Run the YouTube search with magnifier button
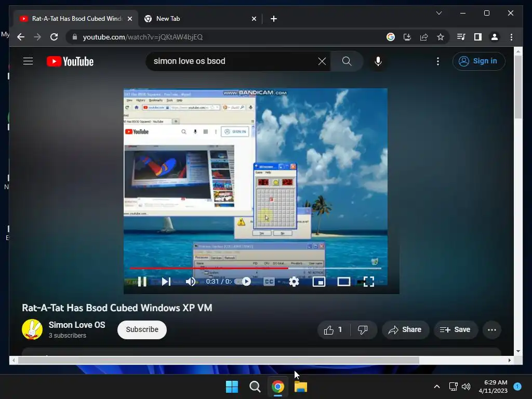The height and width of the screenshot is (399, 532). click(x=347, y=61)
